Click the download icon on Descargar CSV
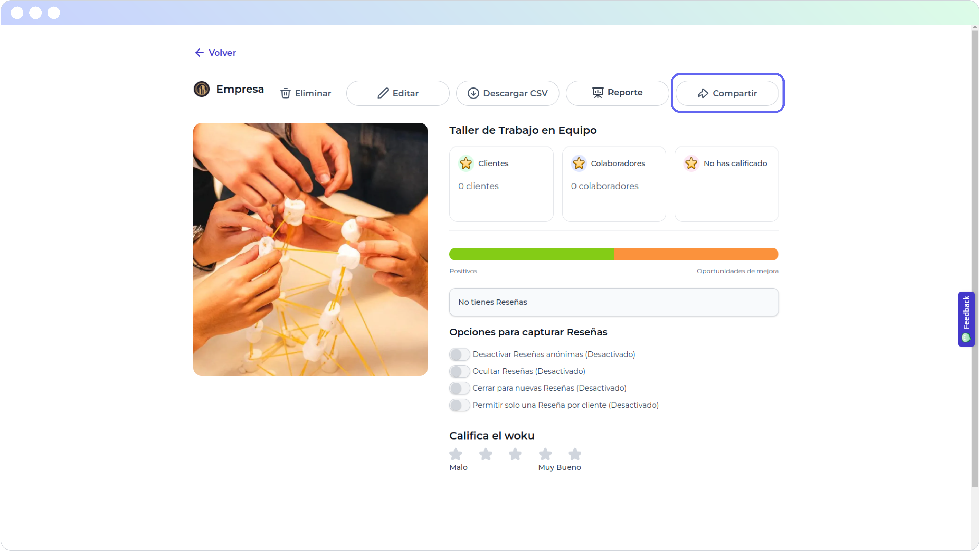 [x=473, y=93]
